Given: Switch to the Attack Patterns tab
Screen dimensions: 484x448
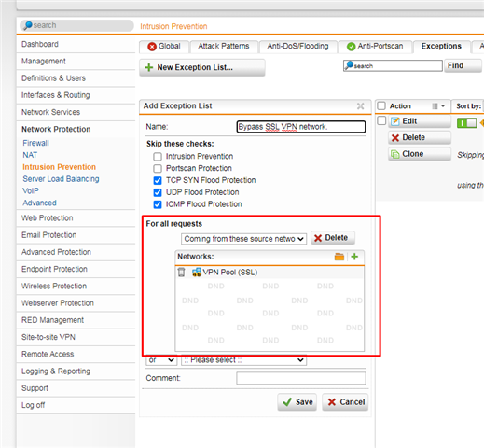Looking at the screenshot, I should [x=224, y=47].
